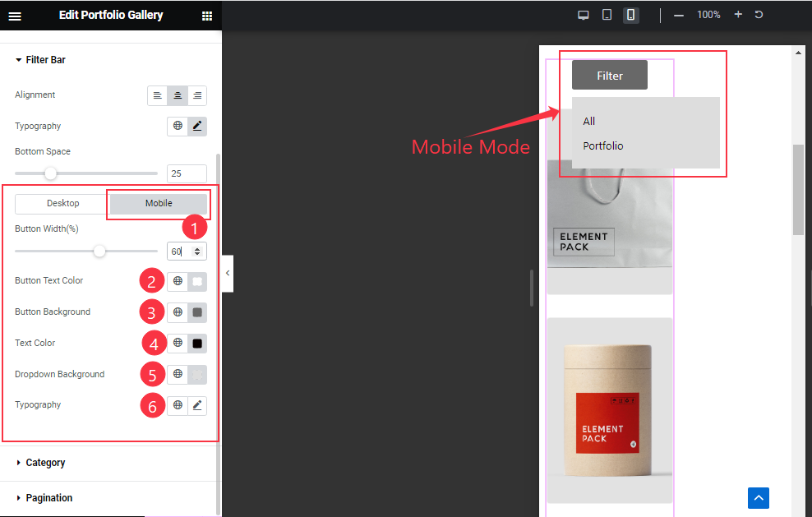The height and width of the screenshot is (517, 812).
Task: Set alignment to center
Action: pos(177,95)
